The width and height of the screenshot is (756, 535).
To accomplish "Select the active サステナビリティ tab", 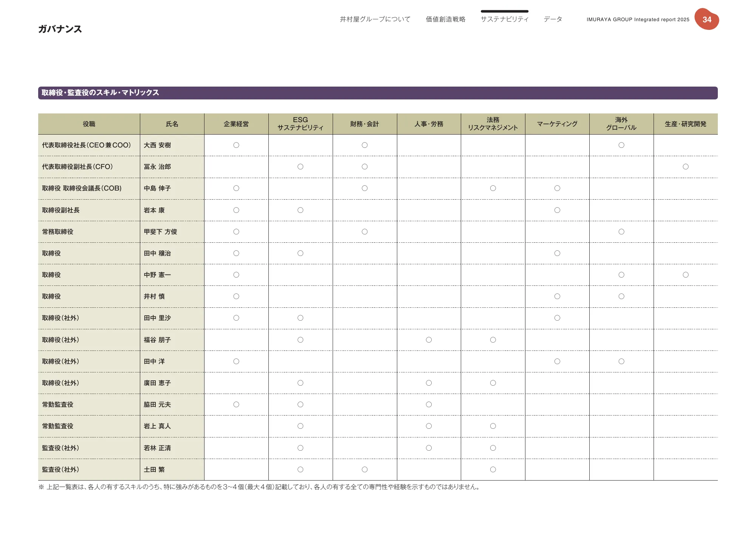I will 505,19.
